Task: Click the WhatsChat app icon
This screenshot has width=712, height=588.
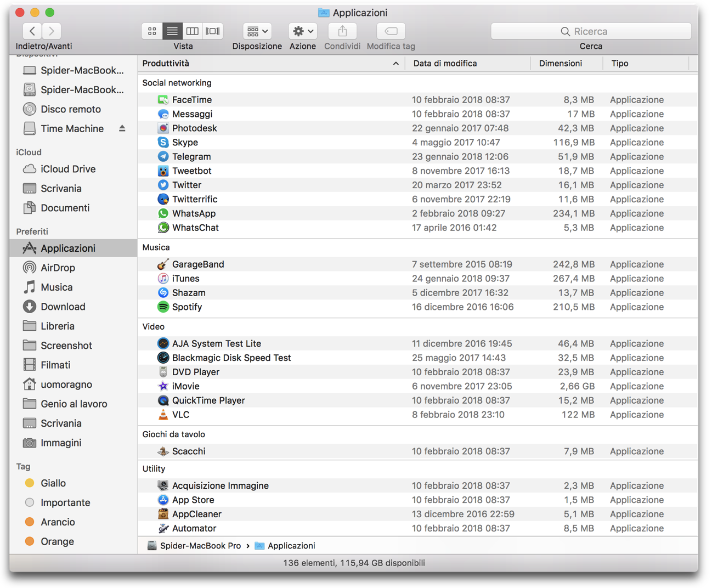Action: (x=163, y=228)
